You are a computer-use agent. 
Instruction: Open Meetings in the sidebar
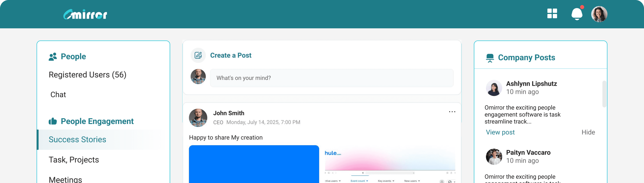pyautogui.click(x=66, y=179)
